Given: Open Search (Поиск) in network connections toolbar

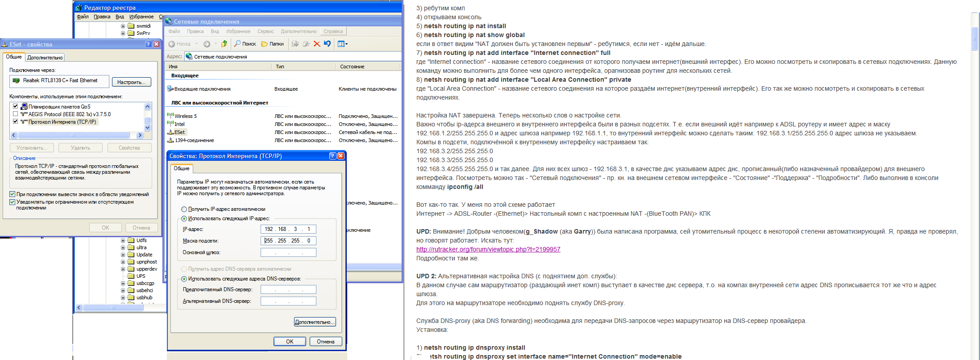Looking at the screenshot, I should [x=245, y=44].
